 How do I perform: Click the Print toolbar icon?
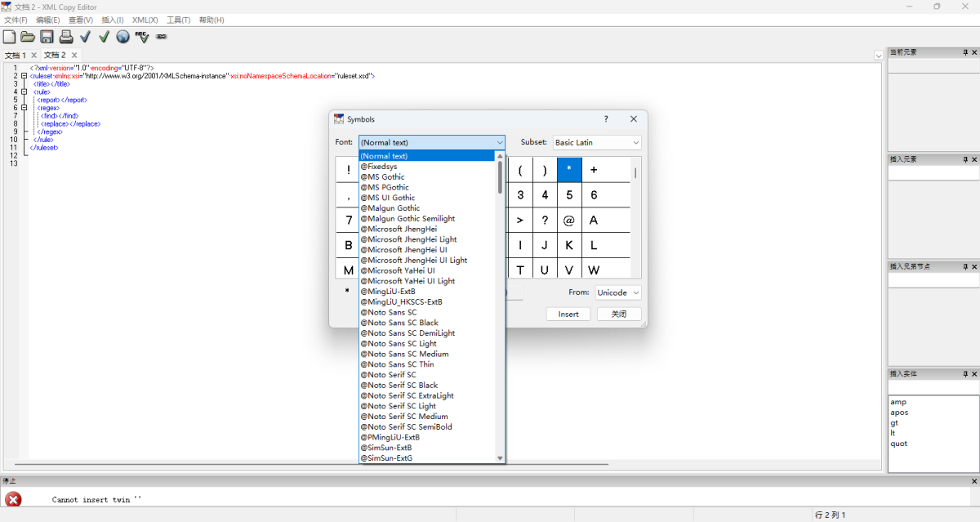click(x=66, y=37)
